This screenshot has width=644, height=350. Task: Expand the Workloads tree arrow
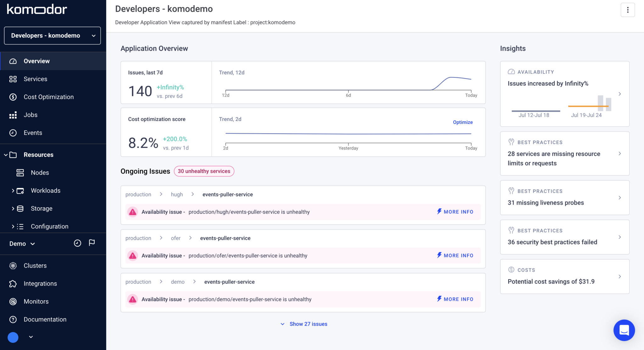click(x=13, y=191)
